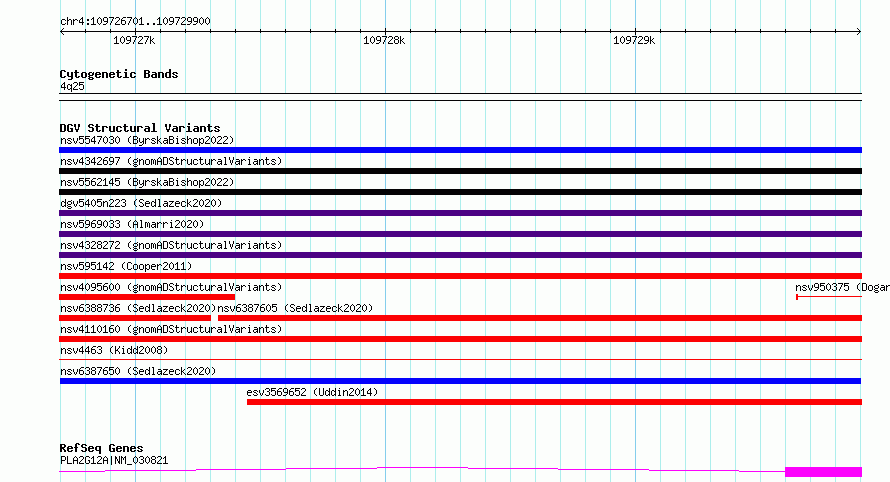Click the nsv950375 label at right edge

pos(842,287)
